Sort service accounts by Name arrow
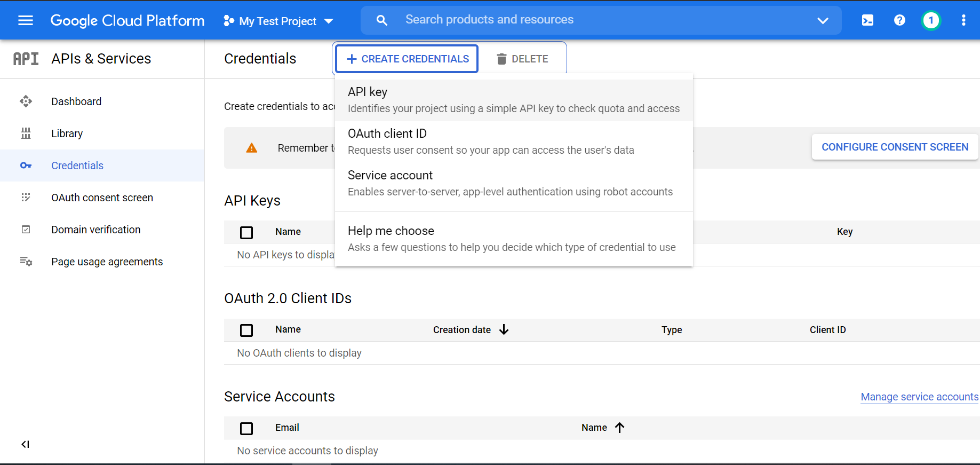980x465 pixels. pos(619,428)
